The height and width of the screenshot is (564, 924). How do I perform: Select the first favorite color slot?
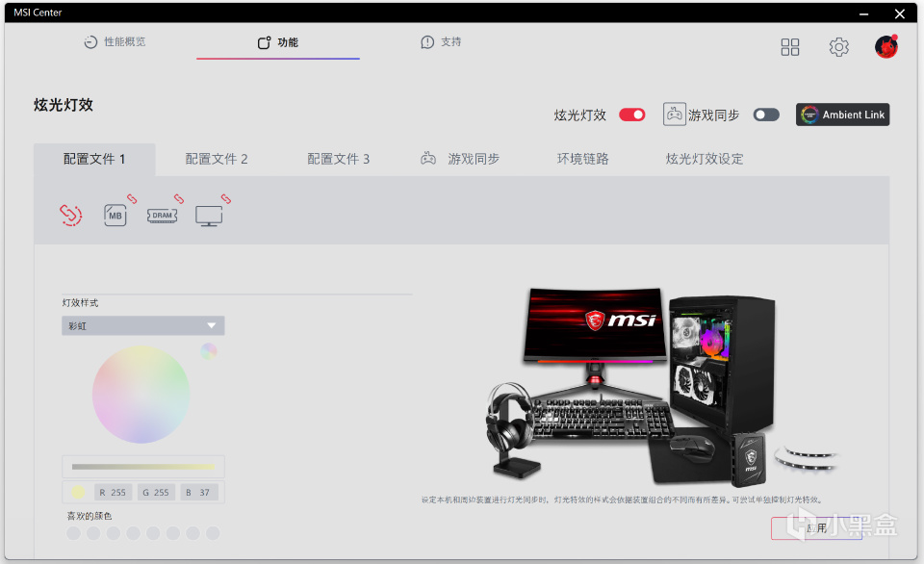pyautogui.click(x=74, y=533)
